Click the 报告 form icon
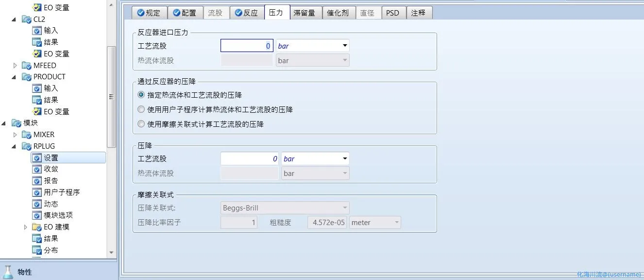Image resolution: width=644 pixels, height=280 pixels. (x=37, y=181)
